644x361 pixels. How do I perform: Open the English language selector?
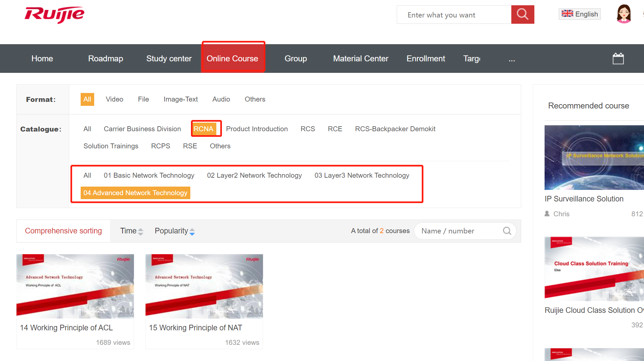(579, 14)
